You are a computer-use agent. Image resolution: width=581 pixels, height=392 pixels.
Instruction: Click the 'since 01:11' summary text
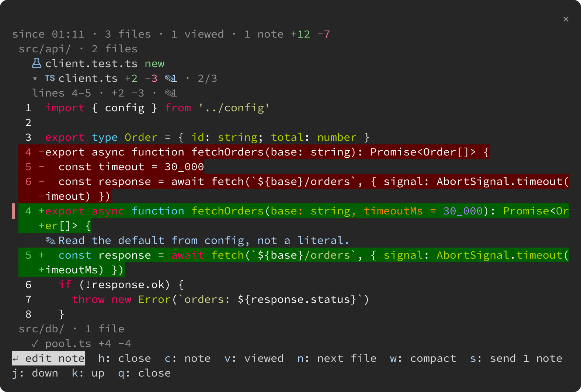click(48, 34)
